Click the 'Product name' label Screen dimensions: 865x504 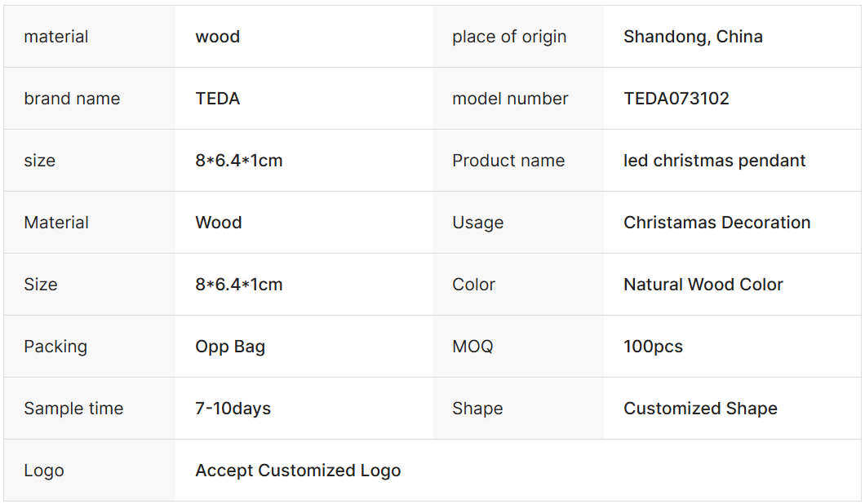pos(508,161)
